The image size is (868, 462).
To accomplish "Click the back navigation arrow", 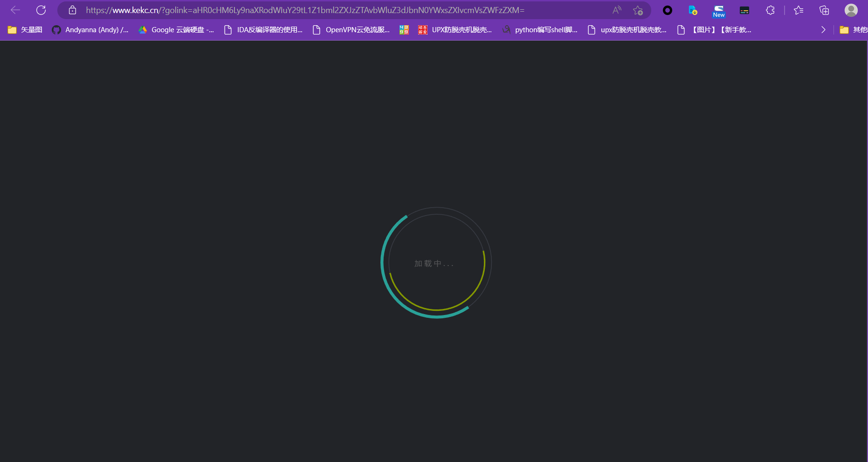I will pos(15,10).
